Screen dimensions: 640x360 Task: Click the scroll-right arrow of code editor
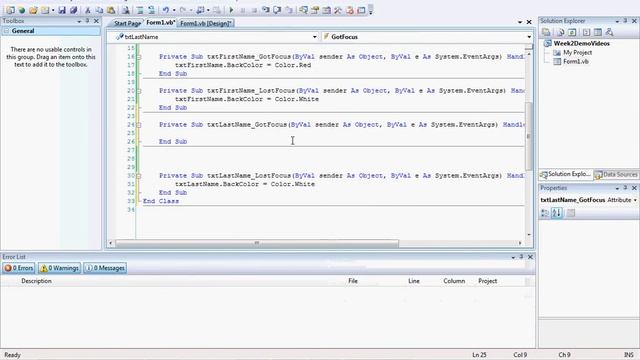pyautogui.click(x=520, y=243)
